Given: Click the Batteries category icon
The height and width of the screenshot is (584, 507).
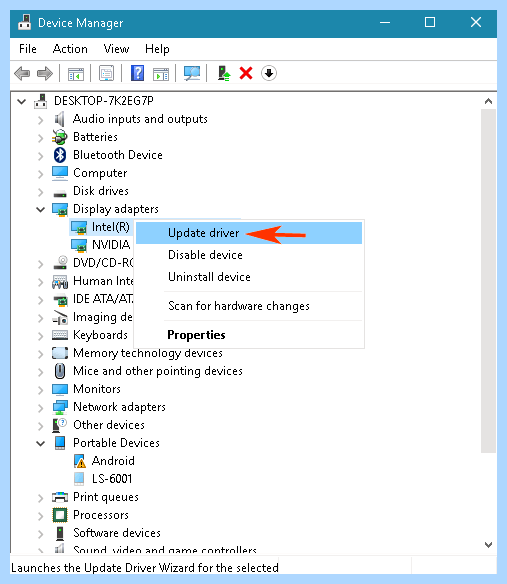Looking at the screenshot, I should [x=60, y=137].
